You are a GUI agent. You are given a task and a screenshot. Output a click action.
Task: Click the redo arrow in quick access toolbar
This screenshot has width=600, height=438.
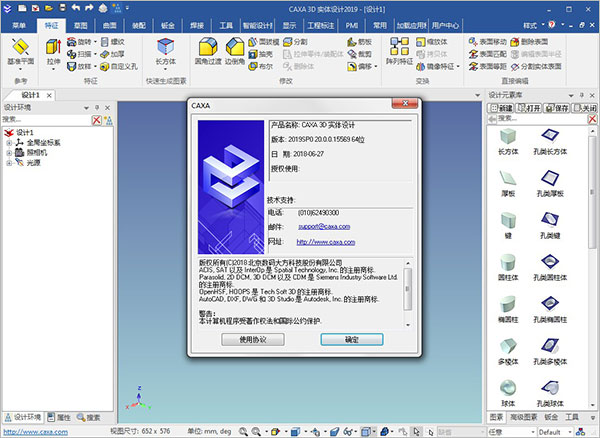(89, 8)
